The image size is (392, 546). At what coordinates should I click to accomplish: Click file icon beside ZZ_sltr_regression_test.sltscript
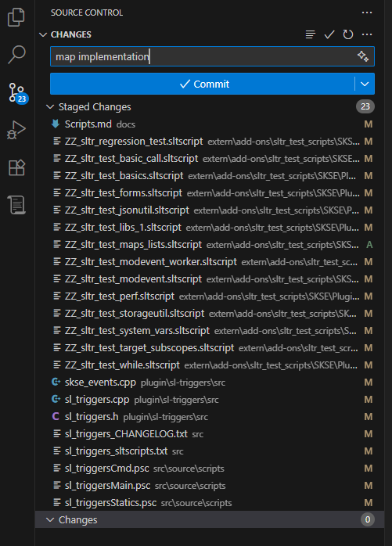click(57, 141)
